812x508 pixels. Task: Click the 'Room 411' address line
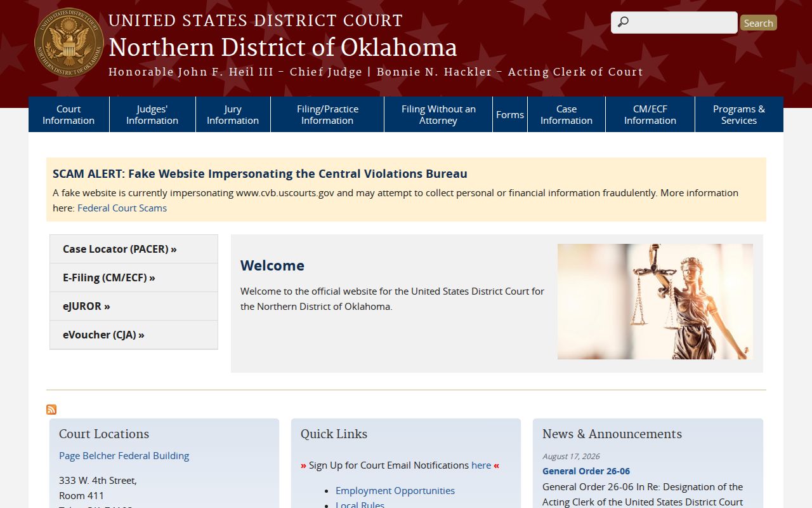coord(81,495)
